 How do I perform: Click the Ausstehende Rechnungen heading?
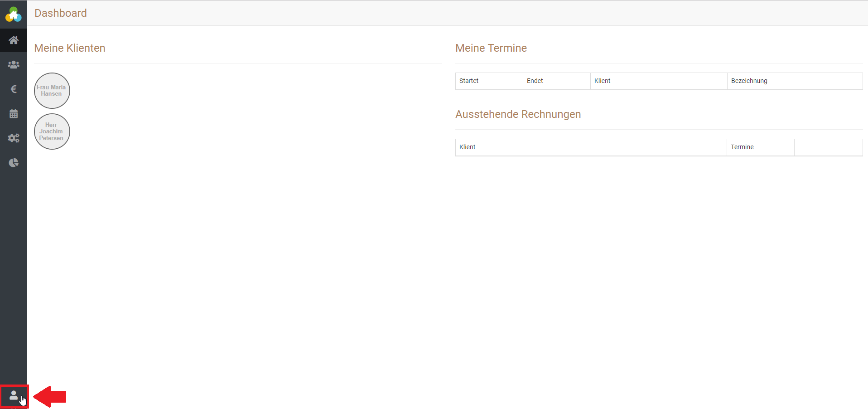518,114
